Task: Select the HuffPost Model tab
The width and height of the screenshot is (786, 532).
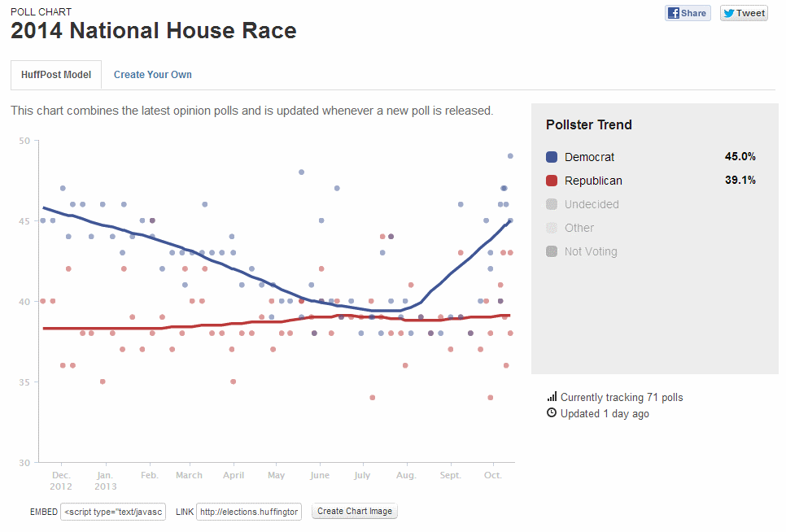Action: 56,74
